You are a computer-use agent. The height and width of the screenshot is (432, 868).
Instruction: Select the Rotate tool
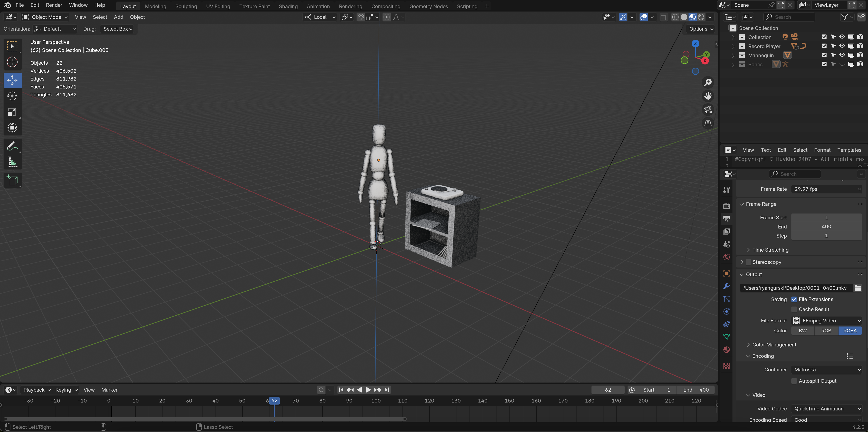12,96
